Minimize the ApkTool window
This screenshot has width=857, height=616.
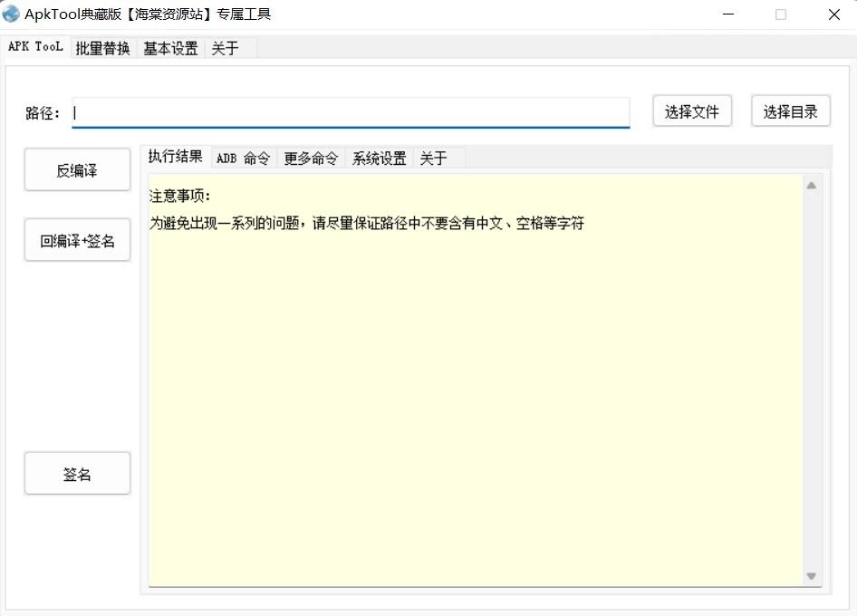tap(728, 14)
